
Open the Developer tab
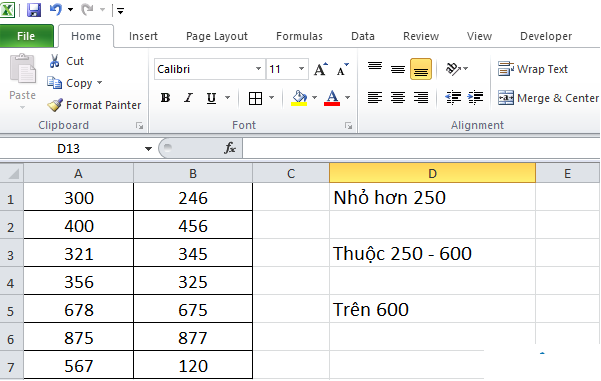click(546, 36)
